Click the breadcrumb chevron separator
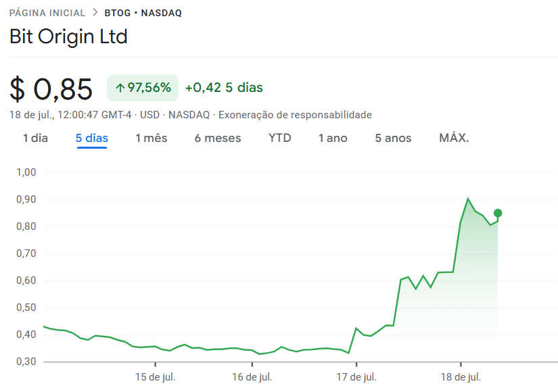 (95, 12)
